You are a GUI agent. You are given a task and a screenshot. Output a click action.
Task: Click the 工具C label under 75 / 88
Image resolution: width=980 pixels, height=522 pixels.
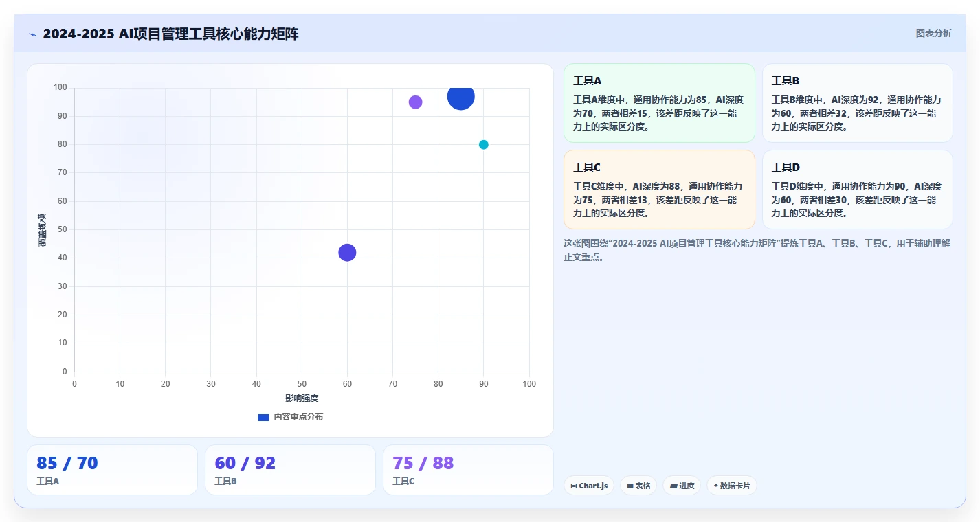(403, 481)
